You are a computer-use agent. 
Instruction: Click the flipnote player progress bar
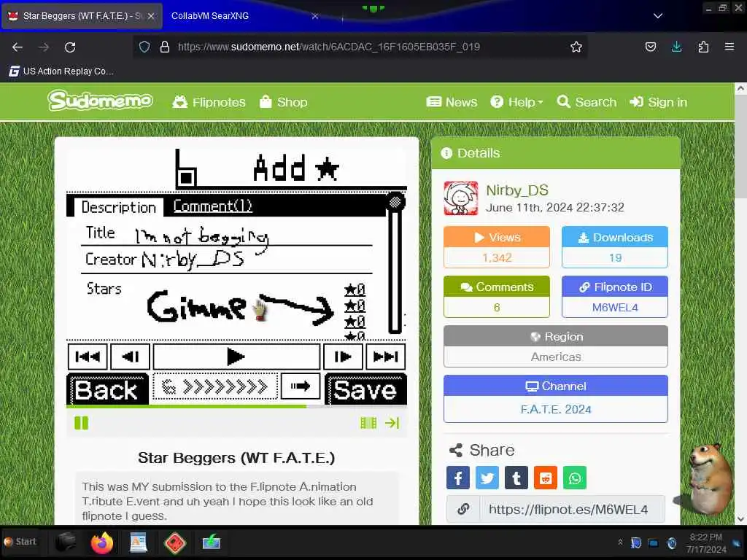pyautogui.click(x=236, y=406)
